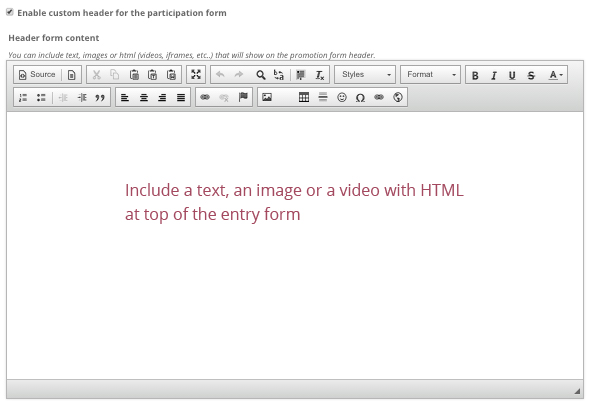
Task: Click the Select All icon
Action: (301, 75)
